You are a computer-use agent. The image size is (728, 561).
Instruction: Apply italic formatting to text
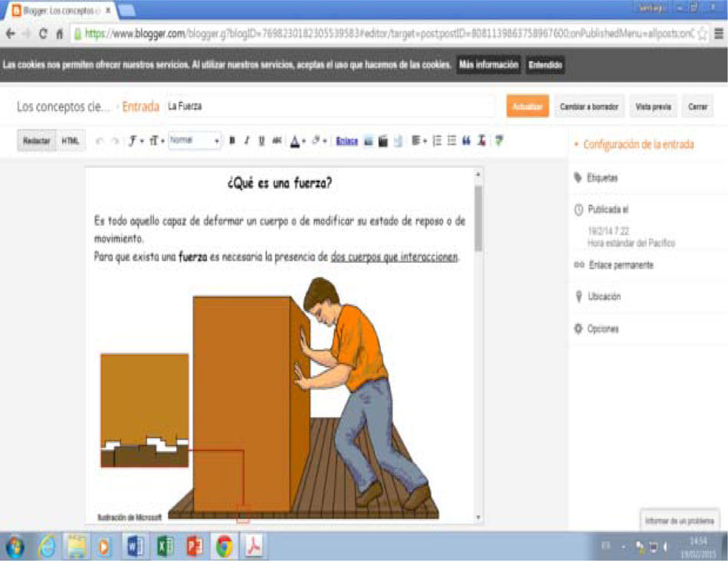(x=247, y=141)
